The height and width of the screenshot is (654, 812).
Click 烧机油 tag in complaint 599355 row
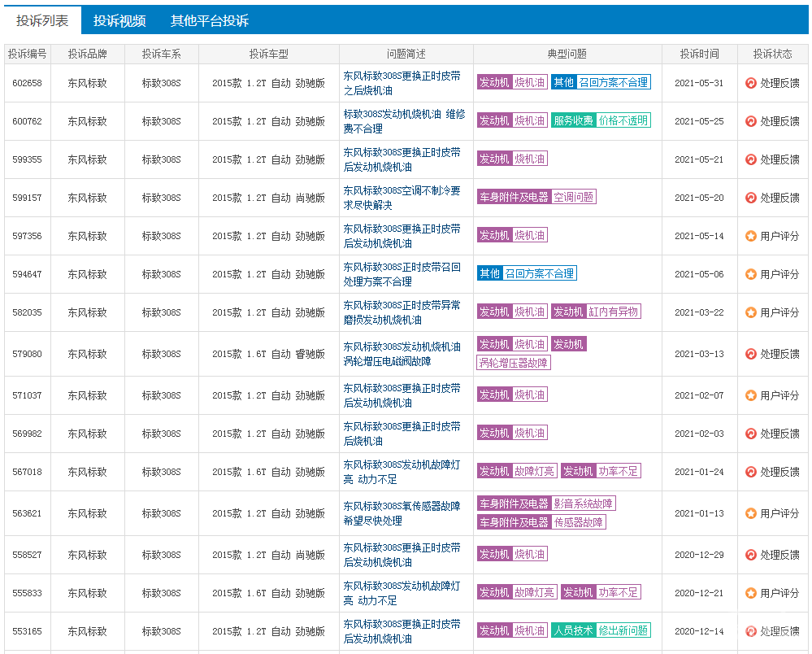529,159
